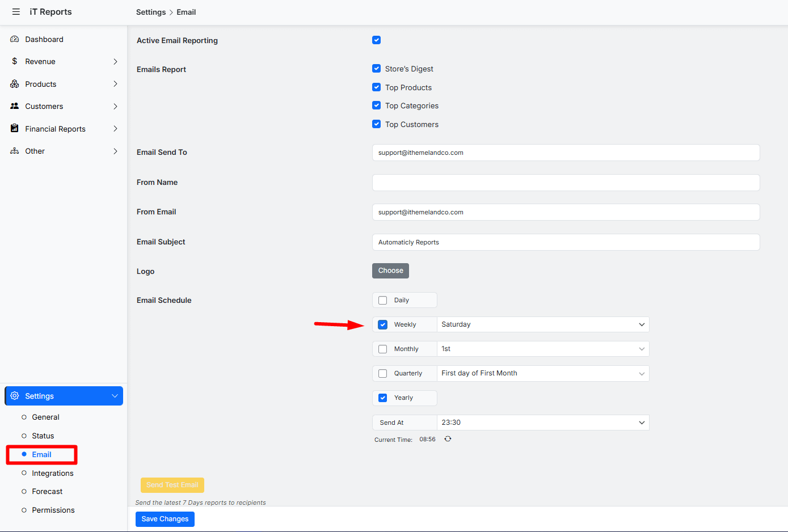Click the Revenue dollar sign icon

click(15, 61)
